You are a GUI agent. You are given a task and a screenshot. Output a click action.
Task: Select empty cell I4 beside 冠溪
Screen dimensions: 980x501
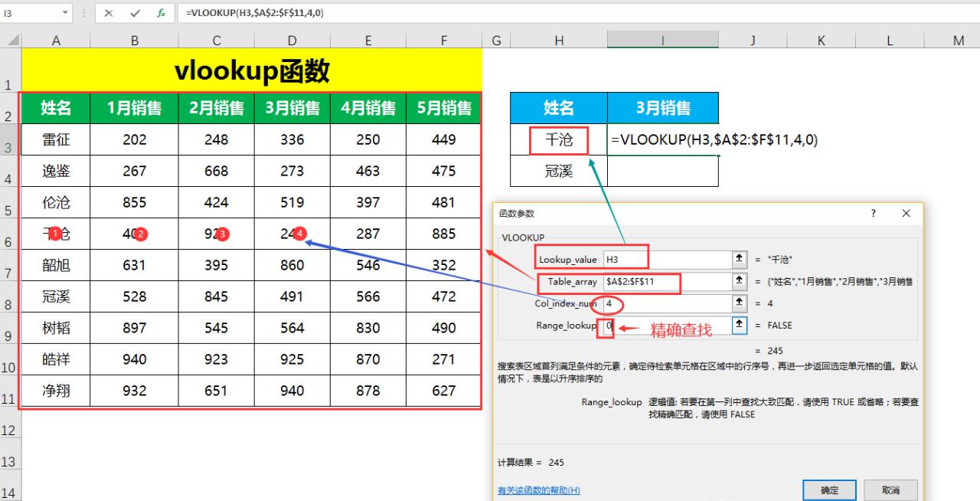tap(663, 172)
